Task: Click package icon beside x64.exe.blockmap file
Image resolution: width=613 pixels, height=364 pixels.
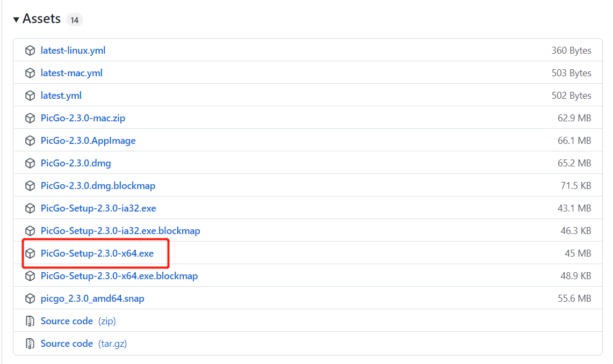Action: pos(30,276)
